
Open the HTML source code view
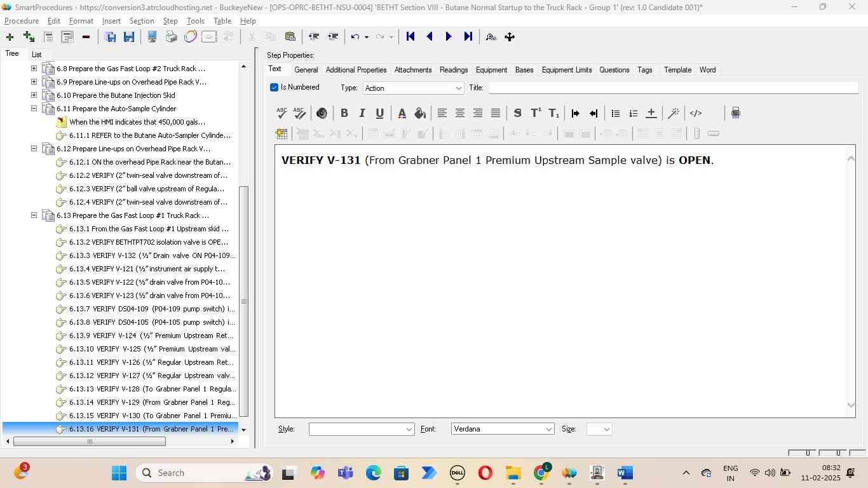(696, 113)
